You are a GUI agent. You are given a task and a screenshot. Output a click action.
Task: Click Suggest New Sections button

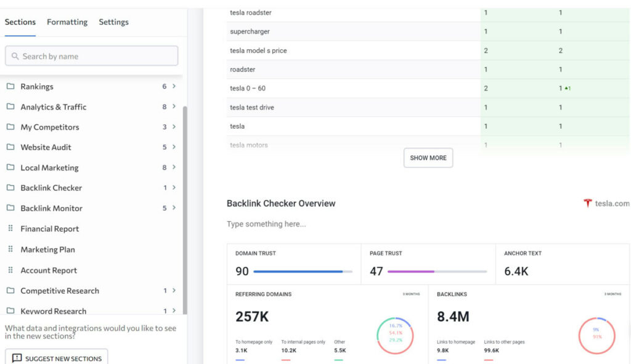pos(56,358)
